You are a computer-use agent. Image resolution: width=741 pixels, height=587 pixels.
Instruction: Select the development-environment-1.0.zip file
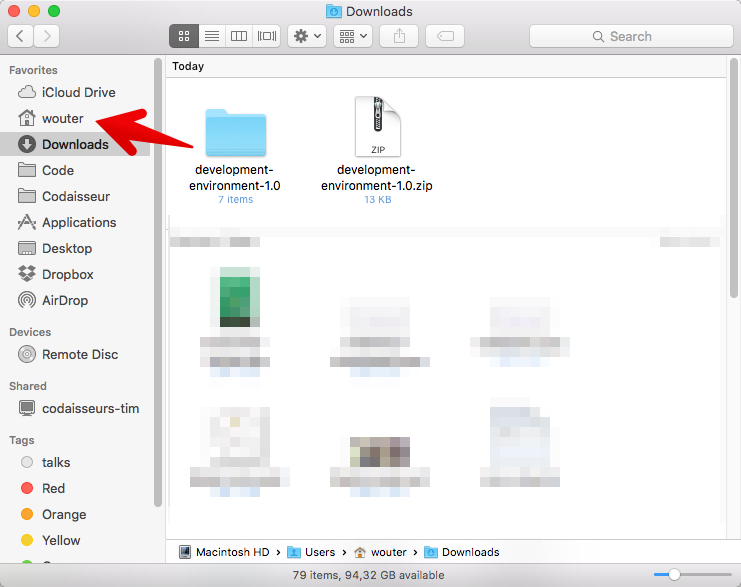(376, 130)
